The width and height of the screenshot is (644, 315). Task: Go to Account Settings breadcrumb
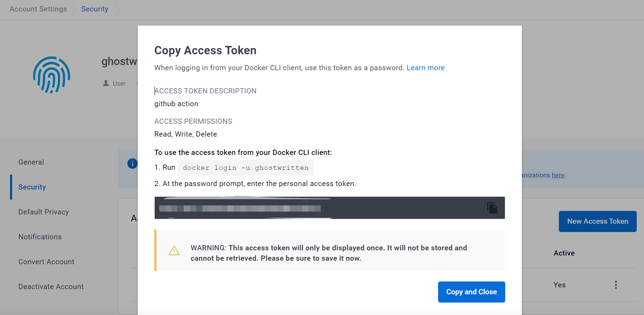pyautogui.click(x=38, y=9)
